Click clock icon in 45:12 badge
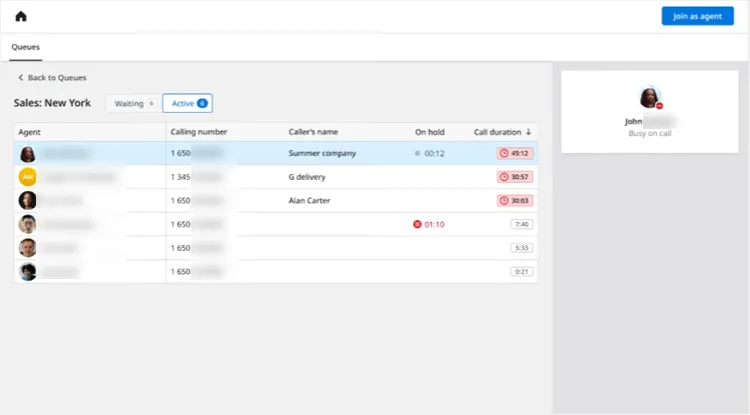Viewport: 750px width, 415px height. (504, 153)
